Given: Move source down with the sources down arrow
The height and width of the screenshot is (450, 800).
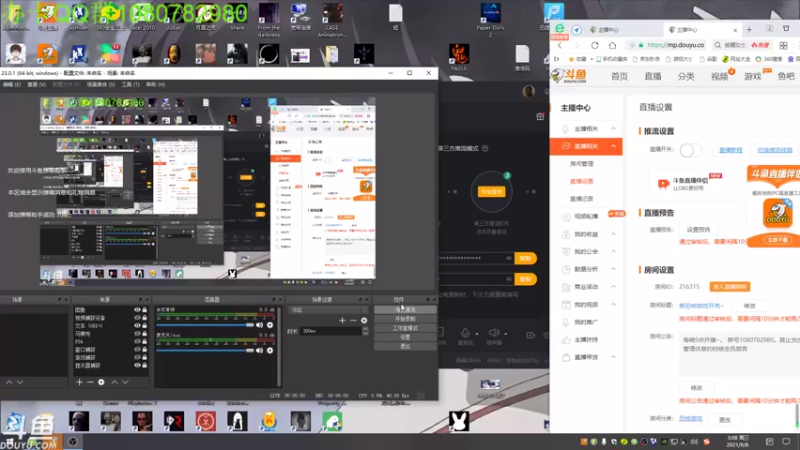Looking at the screenshot, I should point(125,382).
